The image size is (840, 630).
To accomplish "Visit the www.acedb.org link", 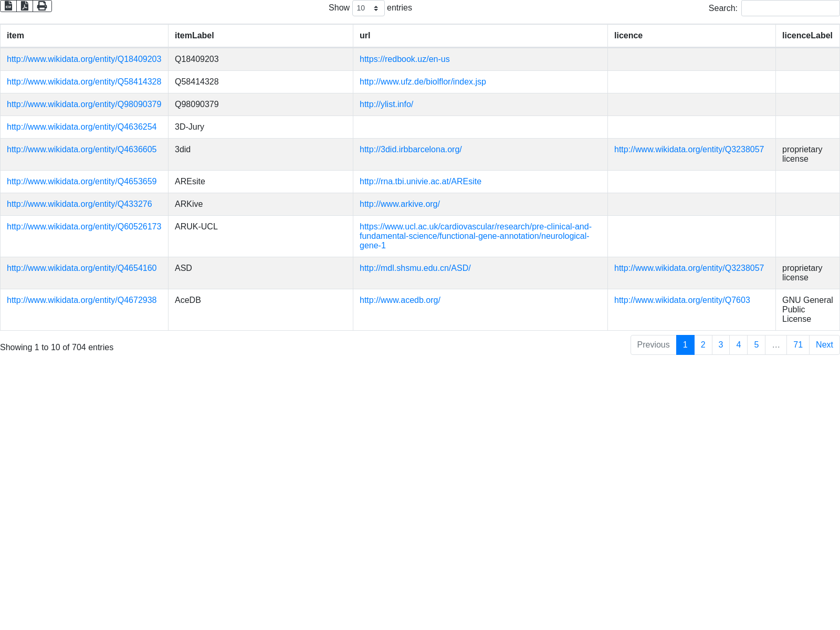I will click(x=400, y=300).
